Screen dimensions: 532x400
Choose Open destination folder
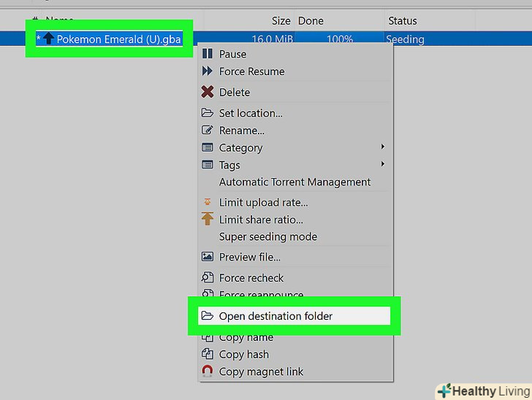point(294,316)
